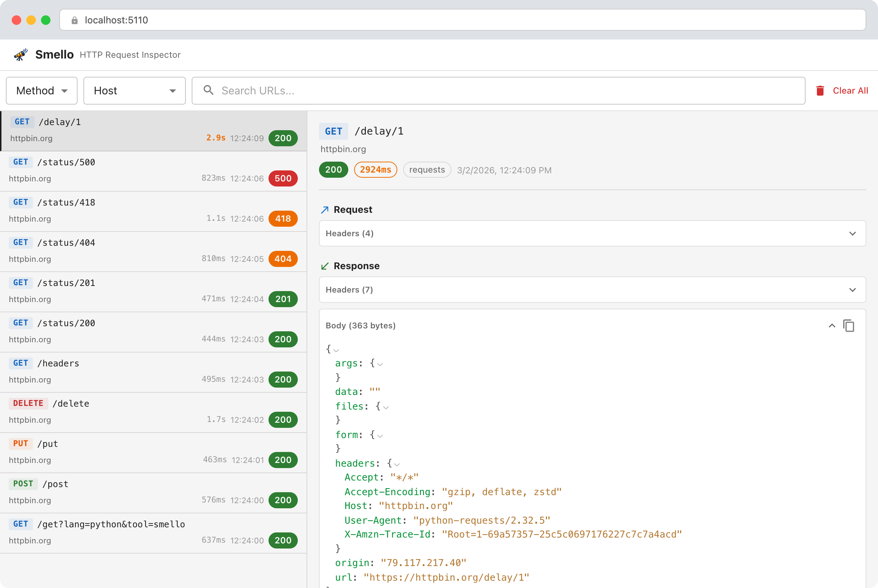The image size is (878, 588).
Task: Open the Host filter dropdown
Action: coord(134,91)
